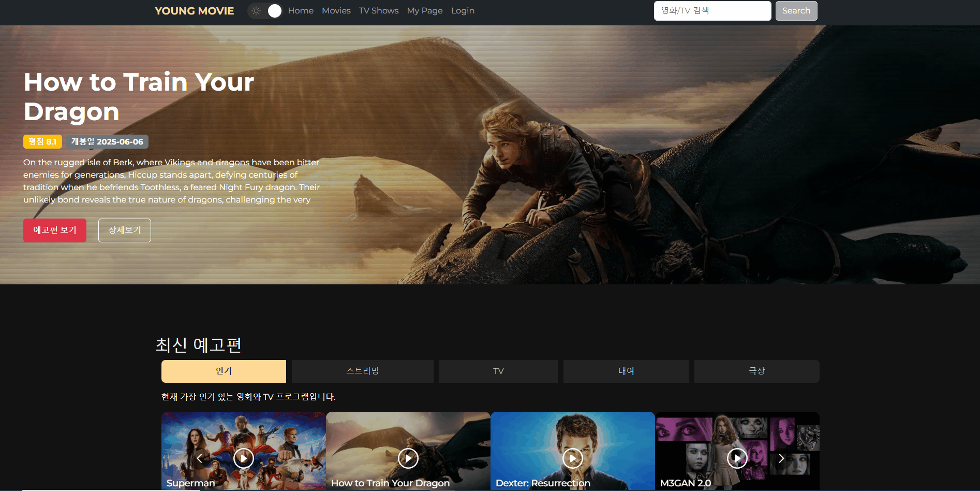Click the 최신 예고편 section heading
The image size is (980, 491).
click(199, 345)
